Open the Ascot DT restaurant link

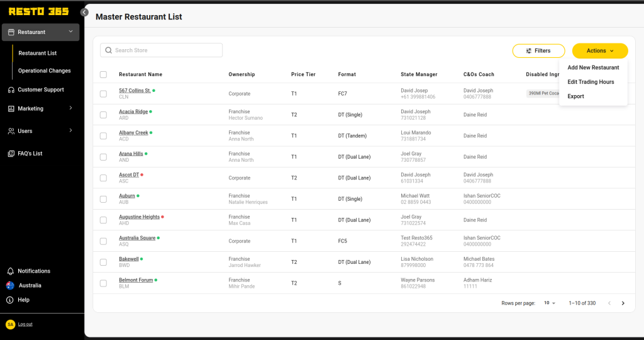(x=129, y=175)
